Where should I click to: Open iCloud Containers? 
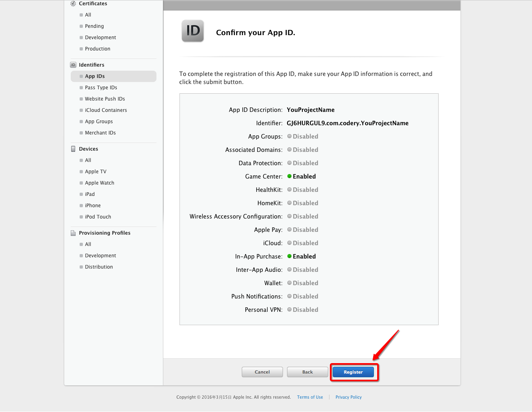(x=106, y=110)
